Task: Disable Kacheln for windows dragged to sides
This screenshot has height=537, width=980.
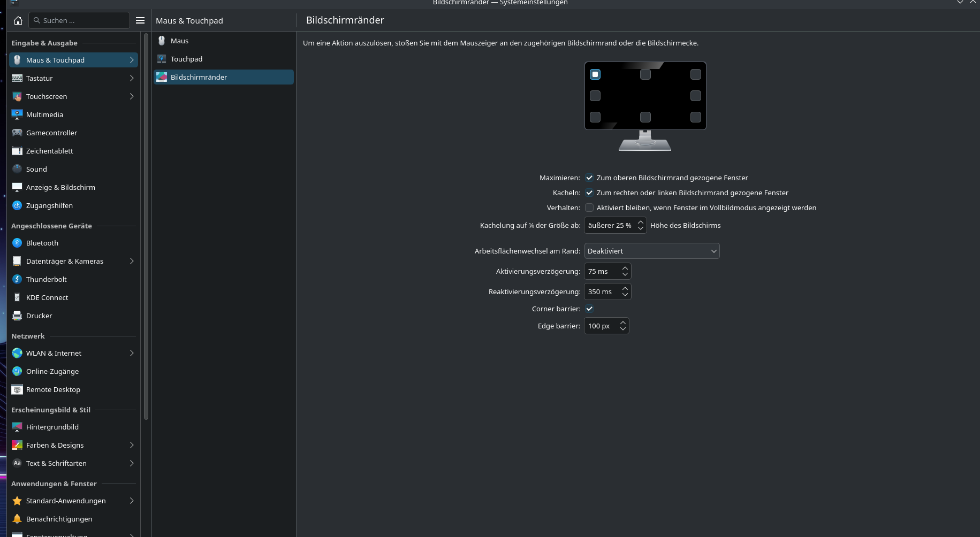Action: (x=589, y=193)
